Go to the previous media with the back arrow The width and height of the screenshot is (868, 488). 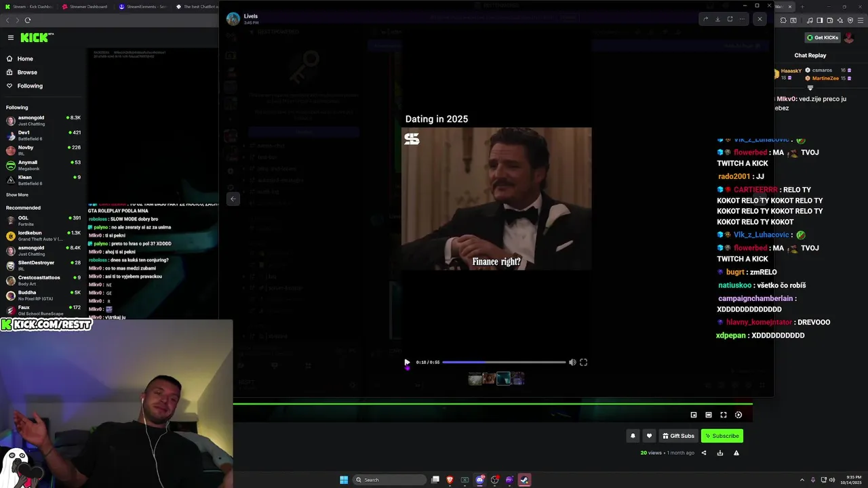click(233, 199)
